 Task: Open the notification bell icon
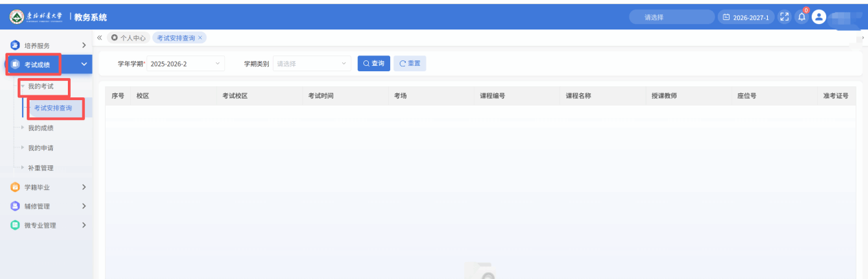[801, 18]
